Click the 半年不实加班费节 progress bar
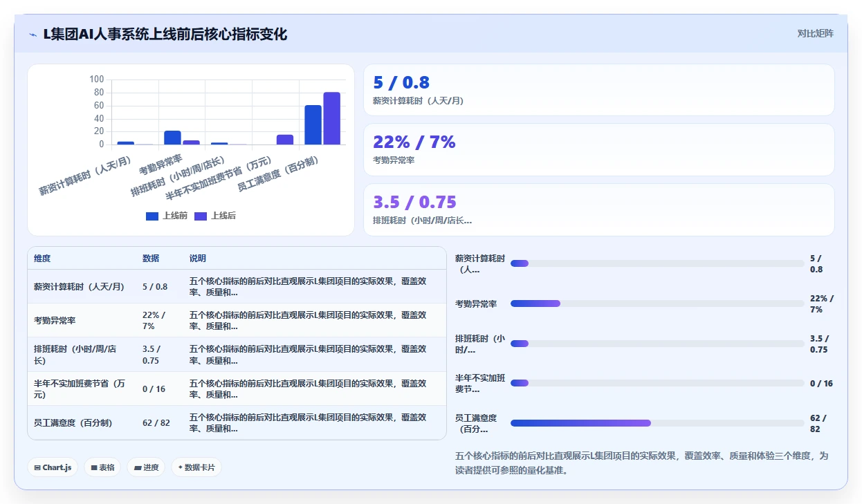Viewport: 862px width, 504px height. click(657, 383)
